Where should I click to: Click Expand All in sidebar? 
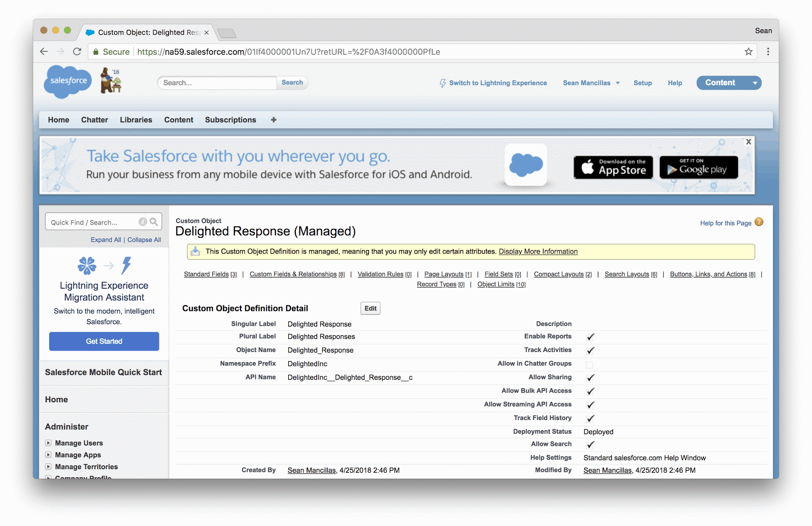106,240
